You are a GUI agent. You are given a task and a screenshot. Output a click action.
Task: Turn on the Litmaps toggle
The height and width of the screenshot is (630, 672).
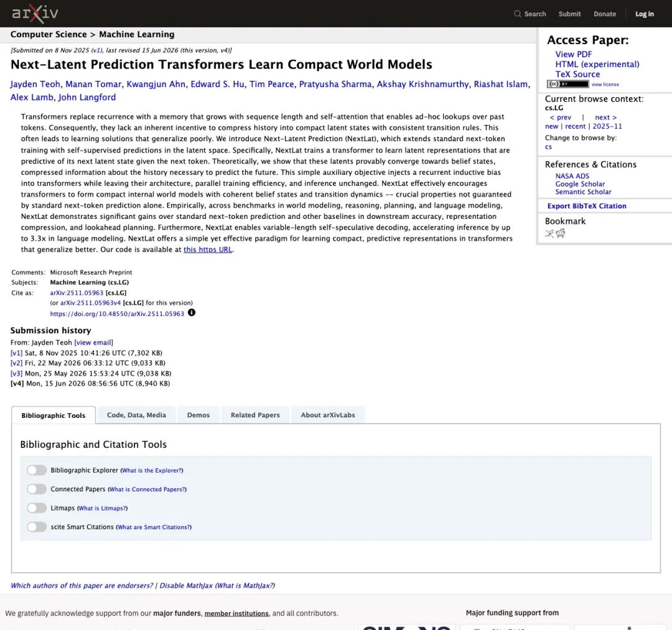(x=37, y=508)
